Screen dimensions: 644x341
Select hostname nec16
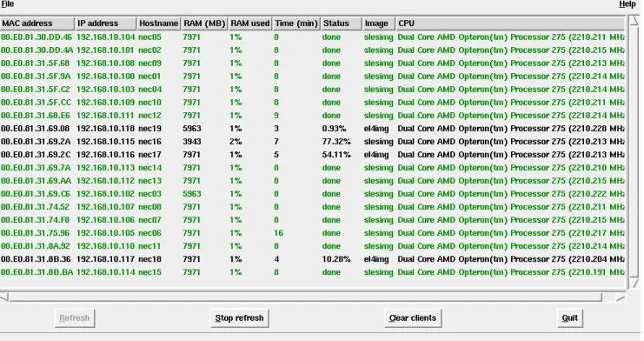tap(149, 142)
